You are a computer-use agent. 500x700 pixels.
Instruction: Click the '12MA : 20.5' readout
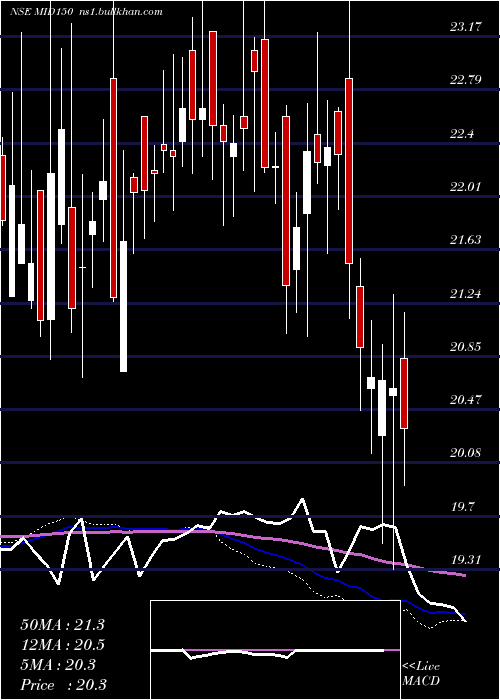(62, 645)
